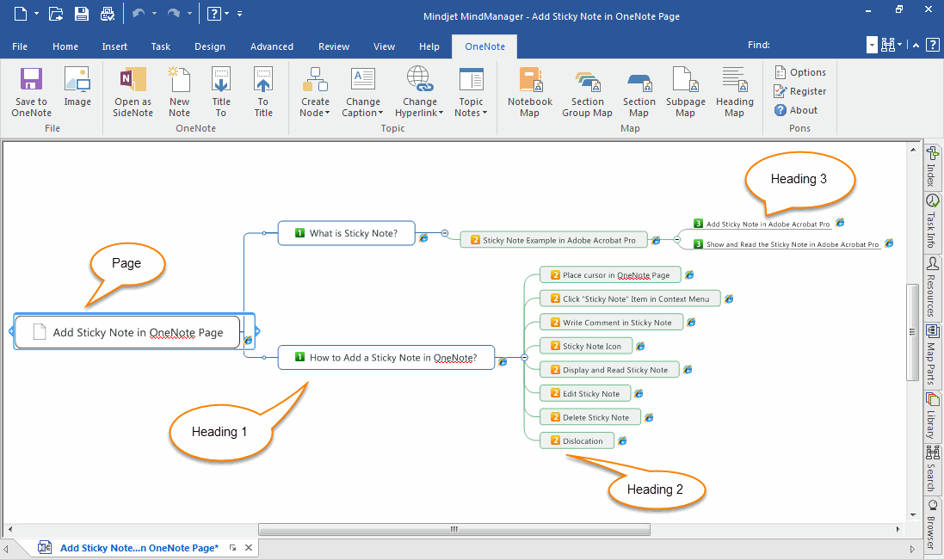The width and height of the screenshot is (944, 560).
Task: Open Change Caption dropdown arrow
Action: pyautogui.click(x=380, y=113)
